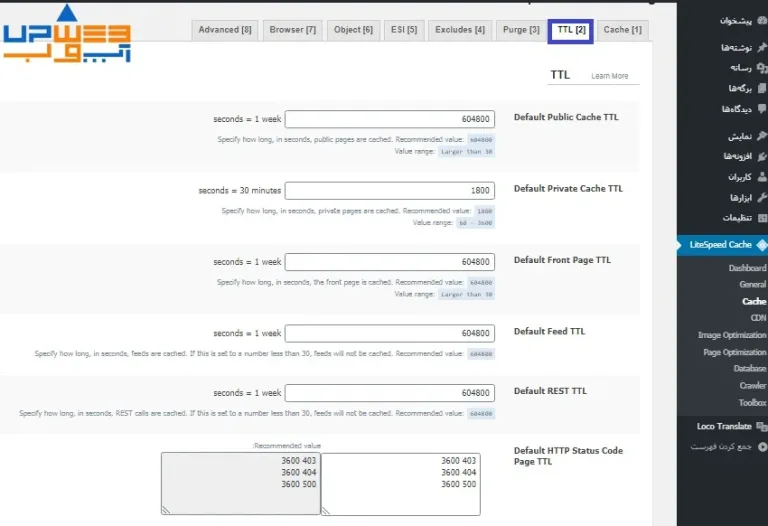Viewport: 768px width, 526px height.
Task: Switch to the Browser [7] tab
Action: tap(292, 30)
